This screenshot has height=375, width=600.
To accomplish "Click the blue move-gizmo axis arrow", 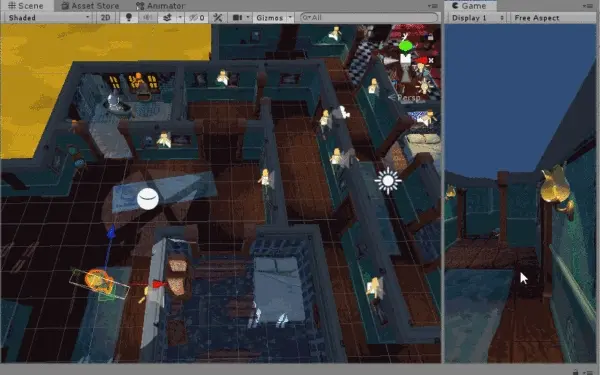I will tap(111, 232).
